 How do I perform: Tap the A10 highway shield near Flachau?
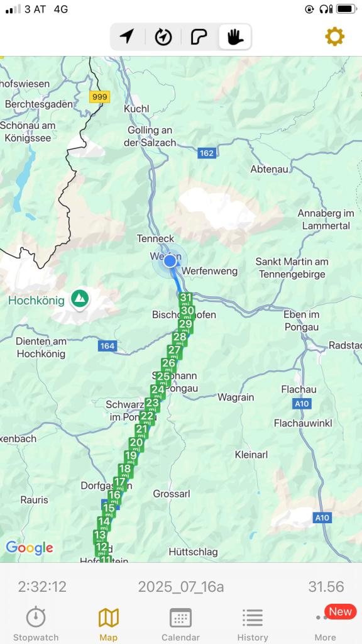[x=302, y=404]
